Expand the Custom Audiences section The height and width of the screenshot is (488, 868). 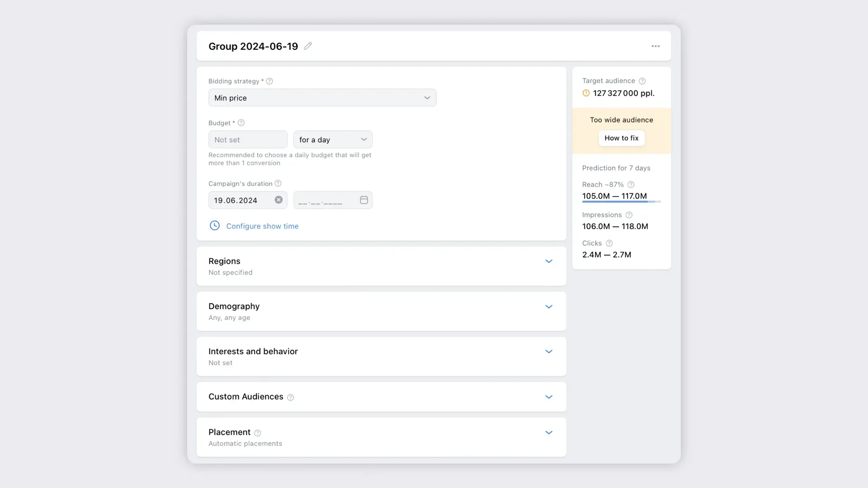(x=548, y=397)
